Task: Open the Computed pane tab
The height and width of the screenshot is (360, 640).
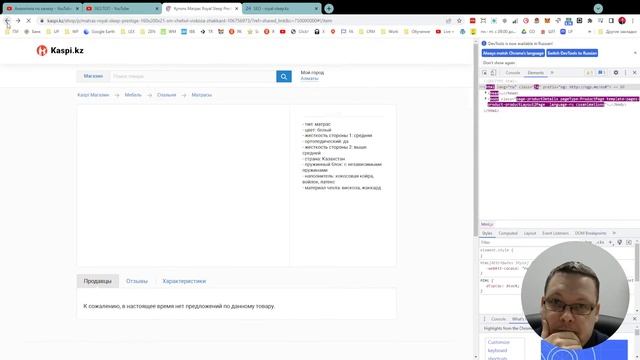Action: (x=508, y=233)
